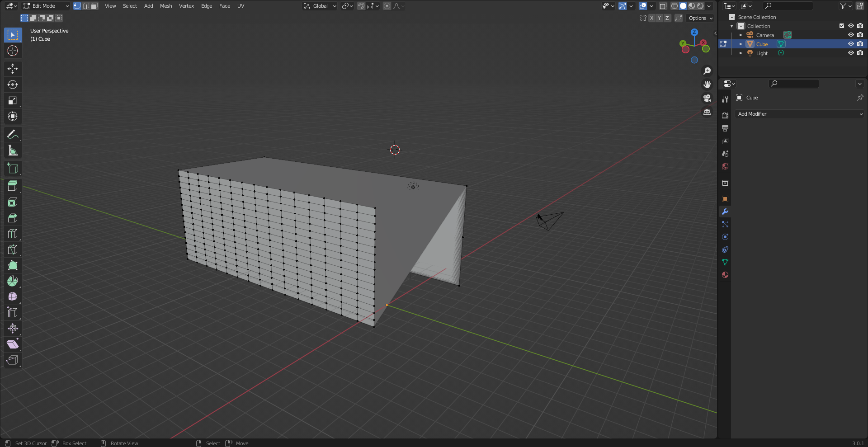Select the Shear tool
This screenshot has height=447, width=868.
tap(13, 344)
